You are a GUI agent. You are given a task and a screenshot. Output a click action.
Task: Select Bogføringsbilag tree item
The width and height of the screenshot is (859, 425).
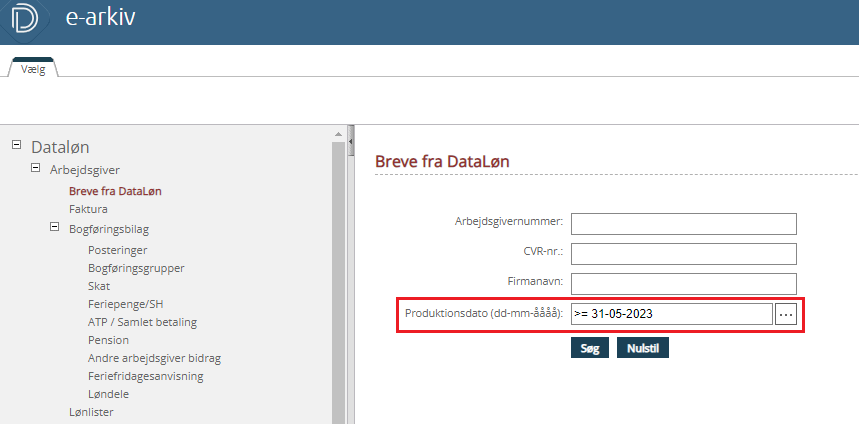109,229
